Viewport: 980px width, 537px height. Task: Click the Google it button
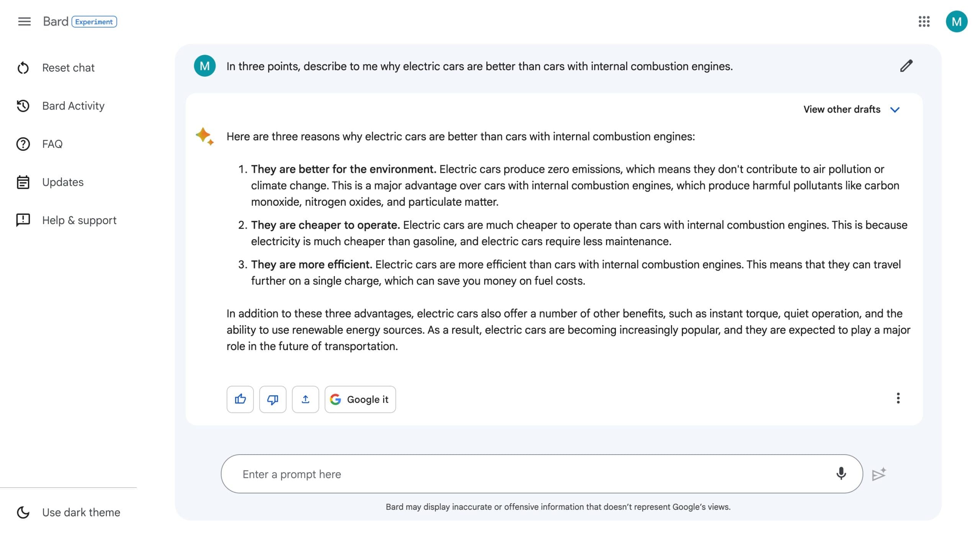359,399
